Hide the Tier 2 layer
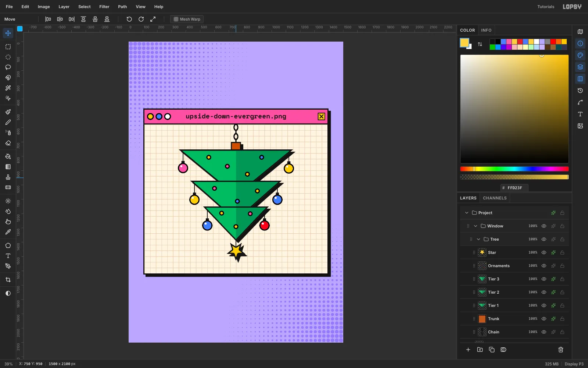Image resolution: width=588 pixels, height=368 pixels. [x=544, y=292]
